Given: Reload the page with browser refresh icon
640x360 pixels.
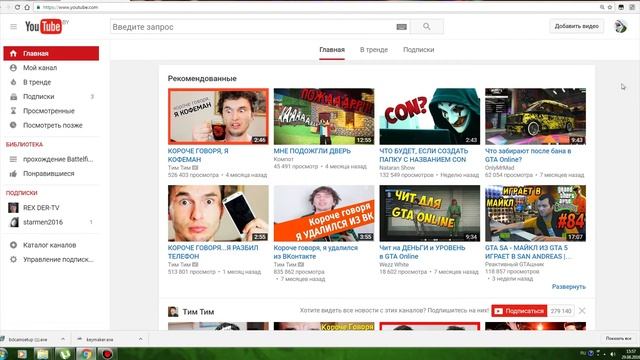Looking at the screenshot, I should tap(17, 7).
